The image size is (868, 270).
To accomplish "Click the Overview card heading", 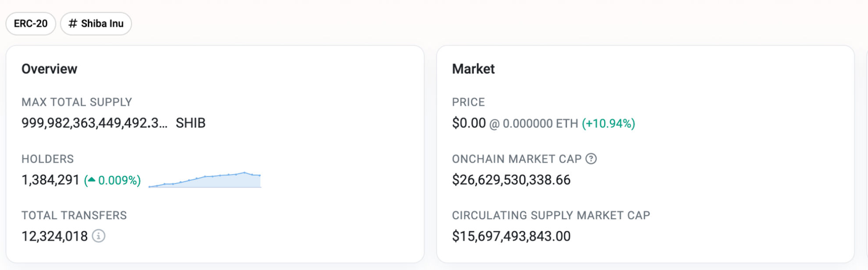I will click(49, 69).
